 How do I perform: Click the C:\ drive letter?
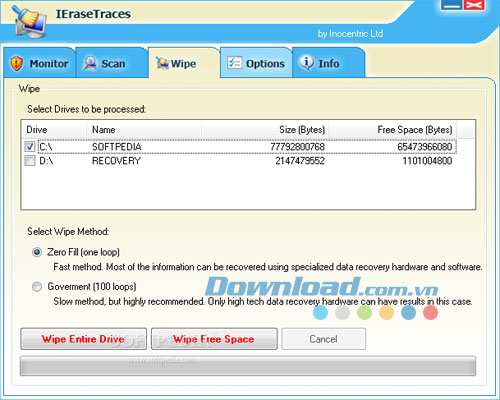tap(46, 147)
